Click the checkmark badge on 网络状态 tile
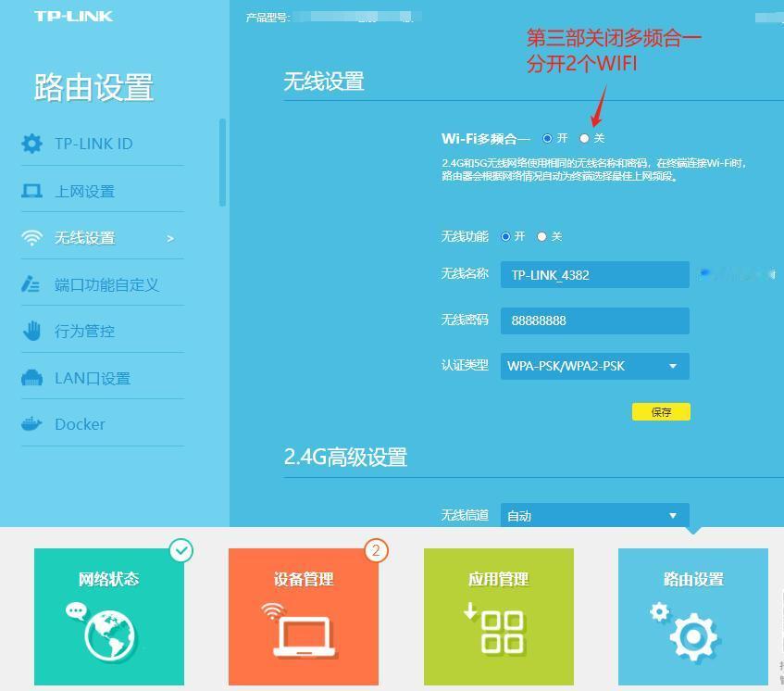784x691 pixels. [181, 550]
